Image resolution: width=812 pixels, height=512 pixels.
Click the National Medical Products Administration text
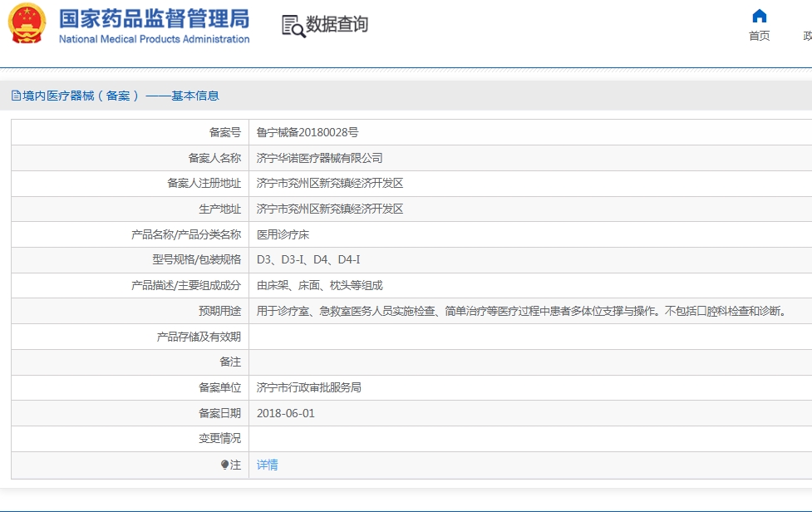click(155, 39)
